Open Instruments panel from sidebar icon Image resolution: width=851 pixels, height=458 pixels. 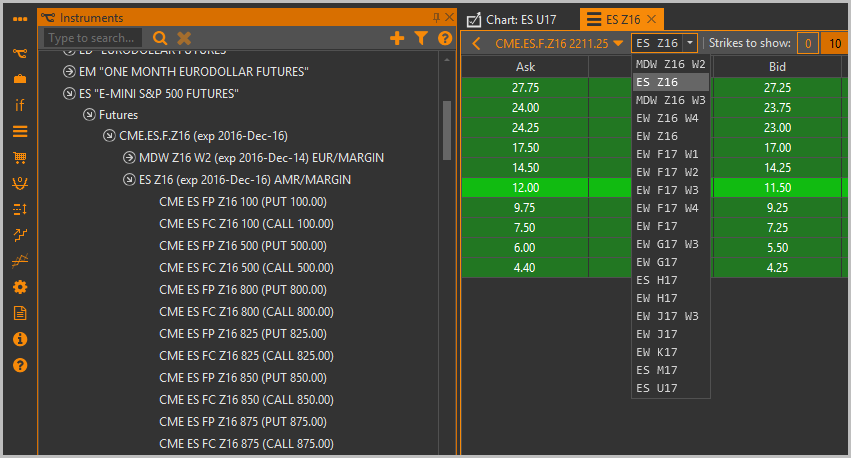click(x=20, y=53)
